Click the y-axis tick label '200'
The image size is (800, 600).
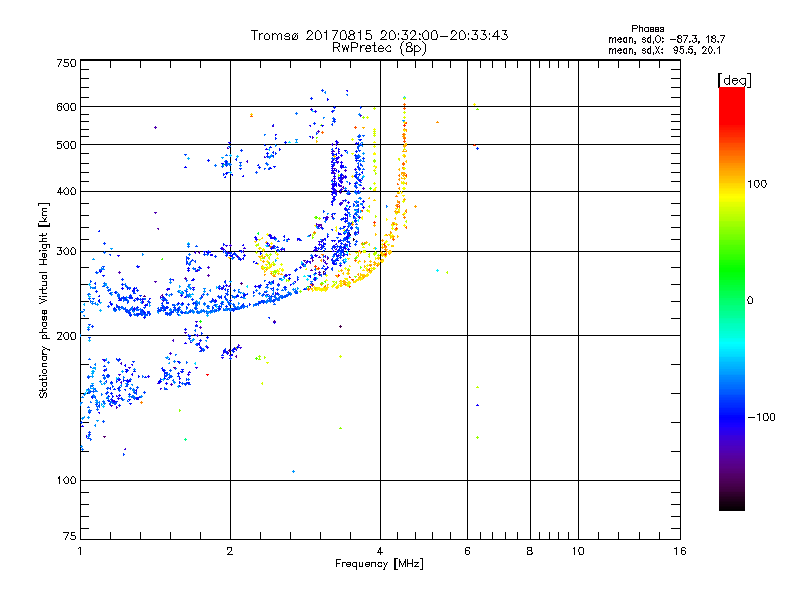pos(66,336)
